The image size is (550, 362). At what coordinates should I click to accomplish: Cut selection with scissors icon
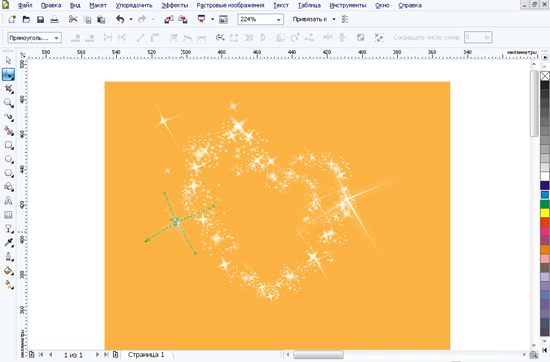pyautogui.click(x=73, y=19)
